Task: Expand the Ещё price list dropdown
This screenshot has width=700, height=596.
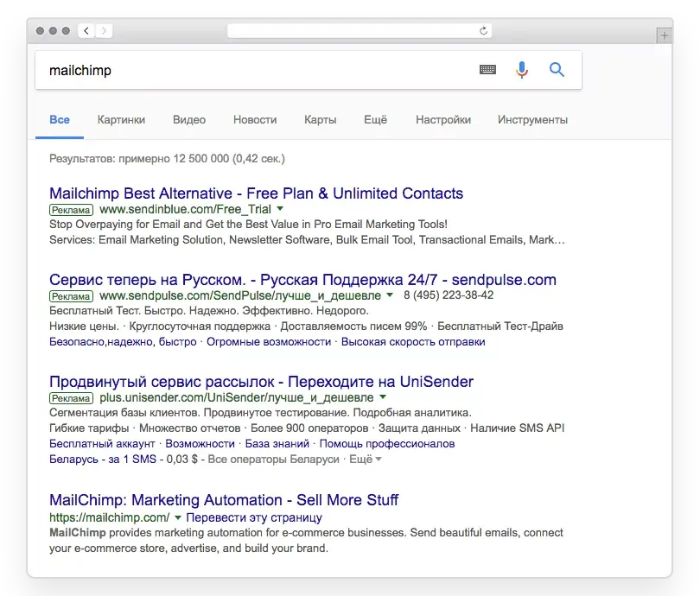Action: click(x=366, y=459)
